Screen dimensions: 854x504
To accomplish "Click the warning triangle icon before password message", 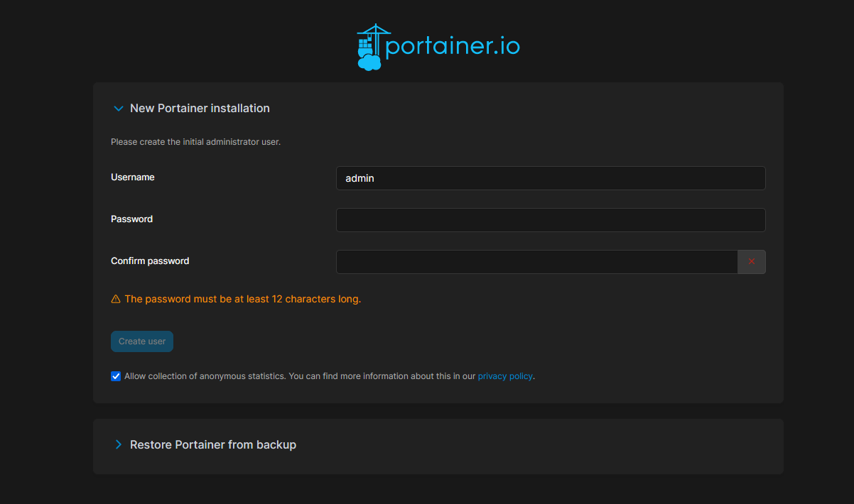I will pos(116,300).
